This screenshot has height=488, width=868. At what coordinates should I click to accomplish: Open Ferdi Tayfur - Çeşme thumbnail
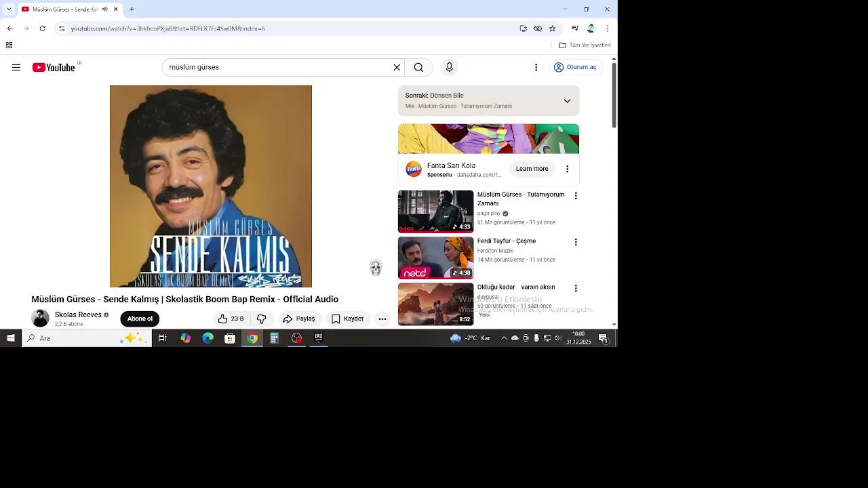[435, 258]
